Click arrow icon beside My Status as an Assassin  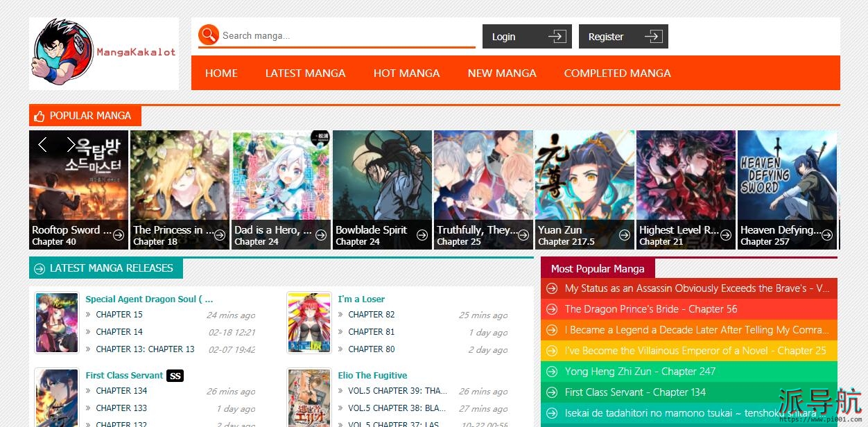(552, 288)
